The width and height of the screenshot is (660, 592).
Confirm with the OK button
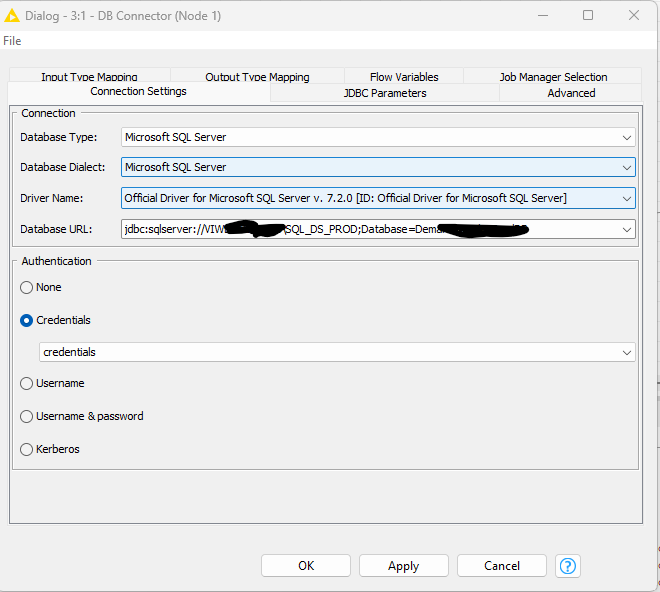pos(306,565)
